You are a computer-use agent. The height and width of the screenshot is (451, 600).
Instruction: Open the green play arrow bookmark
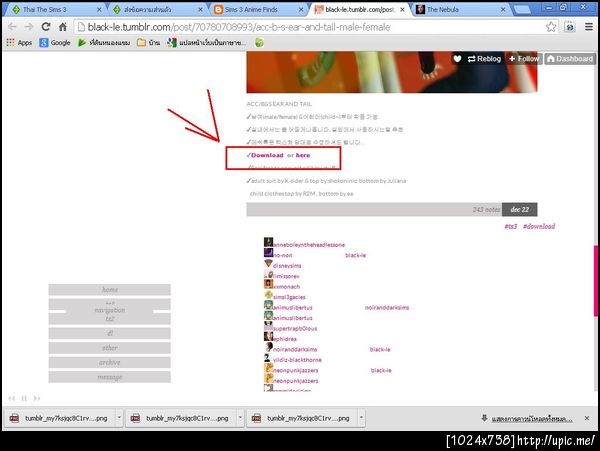tap(104, 43)
